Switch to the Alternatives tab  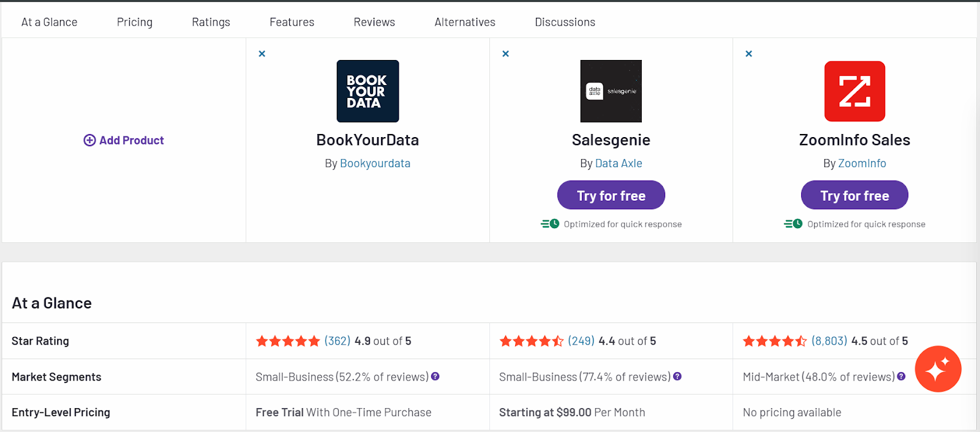(x=465, y=22)
